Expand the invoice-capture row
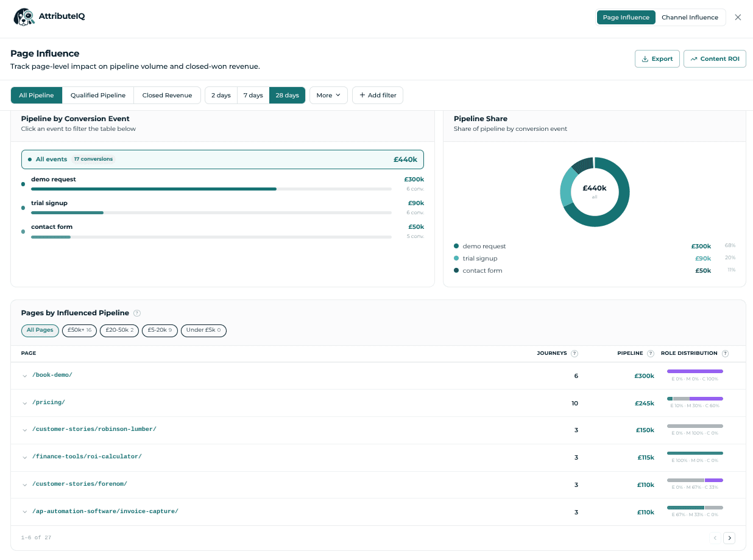 click(x=25, y=512)
